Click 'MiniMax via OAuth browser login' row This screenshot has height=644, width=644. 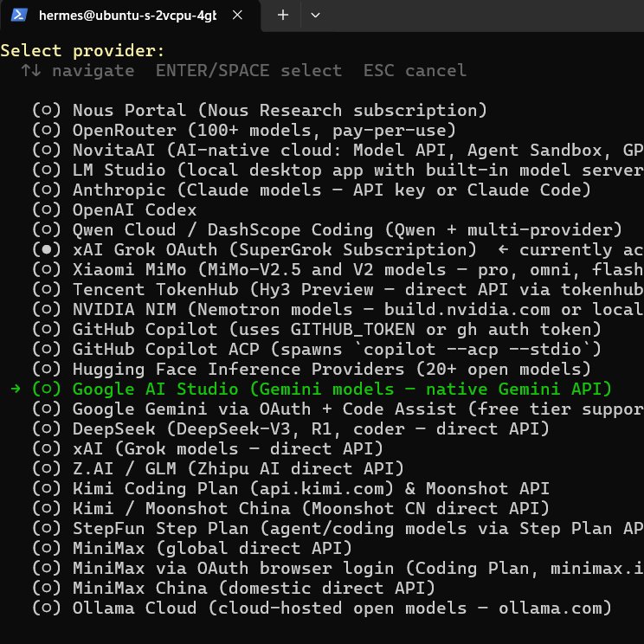click(358, 569)
